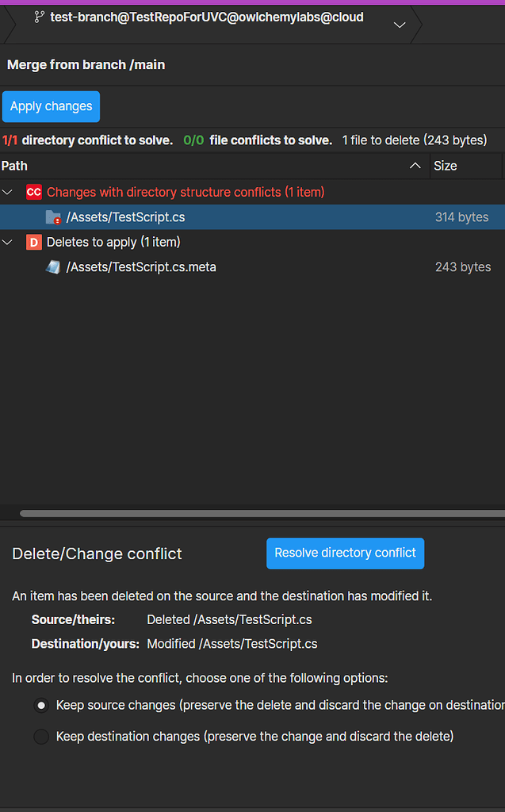Click Resolve directory conflict button
This screenshot has width=505, height=812.
(x=345, y=553)
